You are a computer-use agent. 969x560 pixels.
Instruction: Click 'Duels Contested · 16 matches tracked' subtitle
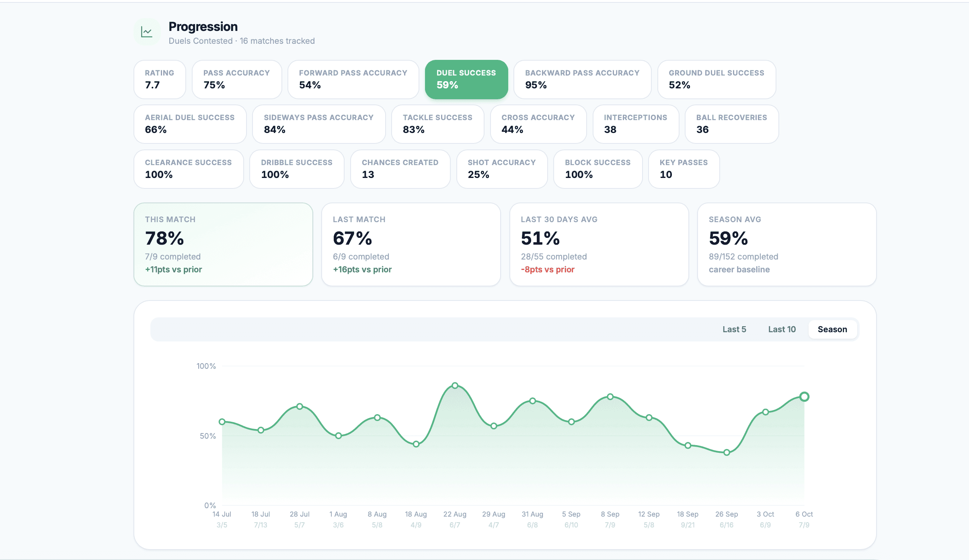[242, 41]
